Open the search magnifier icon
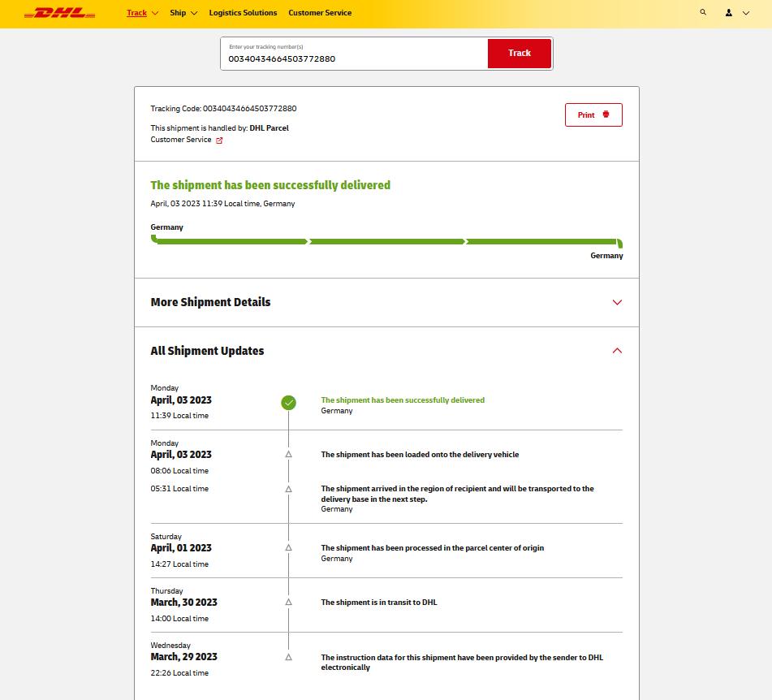Screen dimensions: 772x700 click(703, 13)
